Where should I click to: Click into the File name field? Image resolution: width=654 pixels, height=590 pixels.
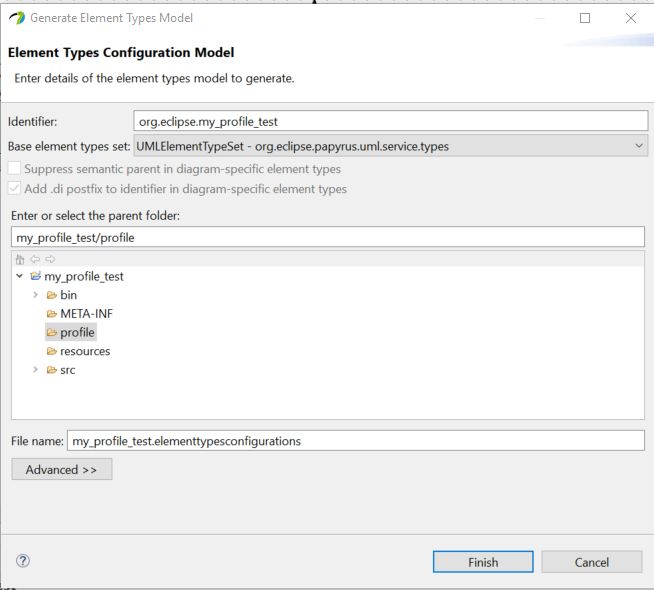356,441
